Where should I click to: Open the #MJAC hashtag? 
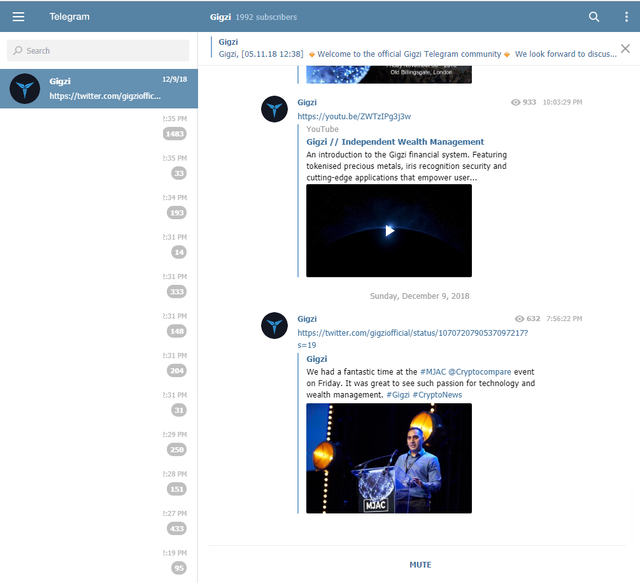433,372
